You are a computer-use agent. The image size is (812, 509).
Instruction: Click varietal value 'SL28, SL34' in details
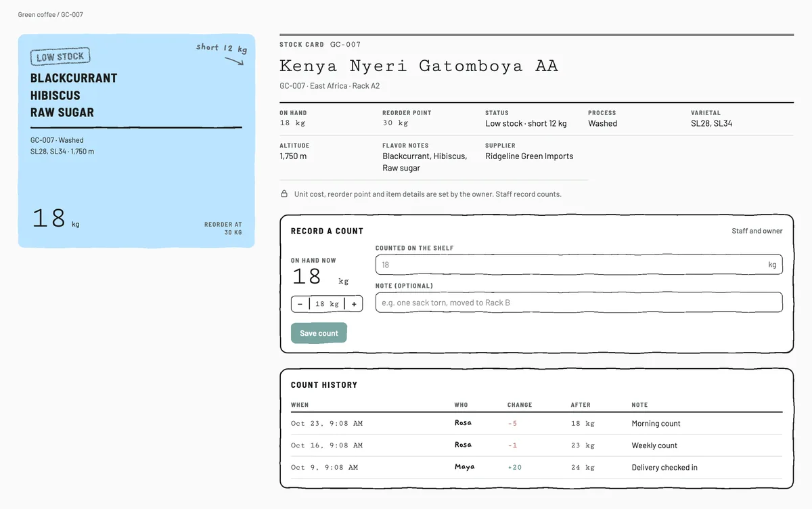point(711,124)
